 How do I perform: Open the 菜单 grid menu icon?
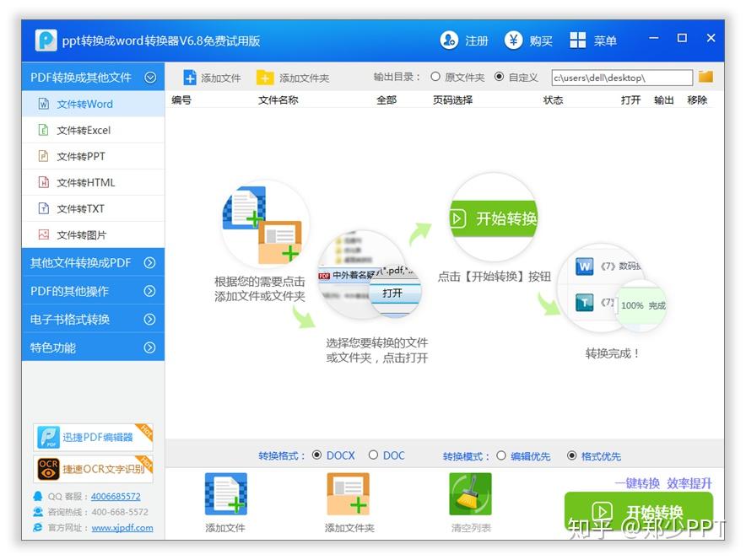pos(577,40)
